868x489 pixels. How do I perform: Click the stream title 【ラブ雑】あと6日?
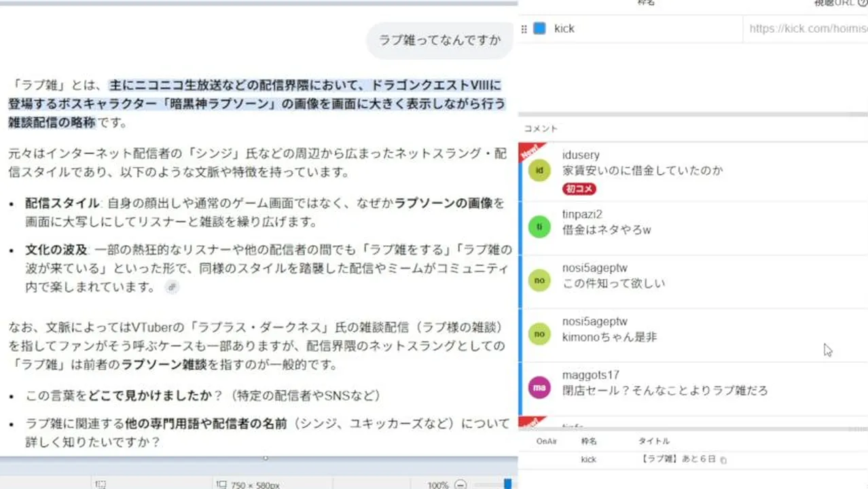click(678, 460)
